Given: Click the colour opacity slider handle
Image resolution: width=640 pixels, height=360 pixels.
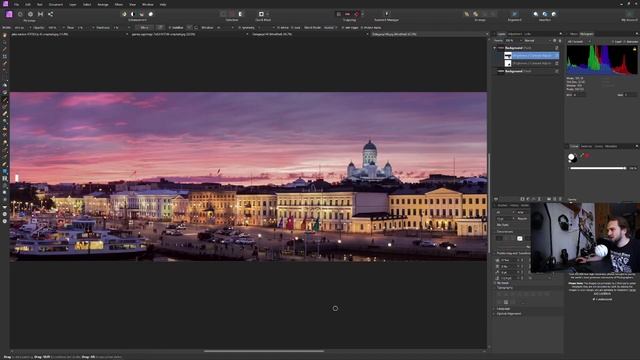Looking at the screenshot, I should (624, 168).
